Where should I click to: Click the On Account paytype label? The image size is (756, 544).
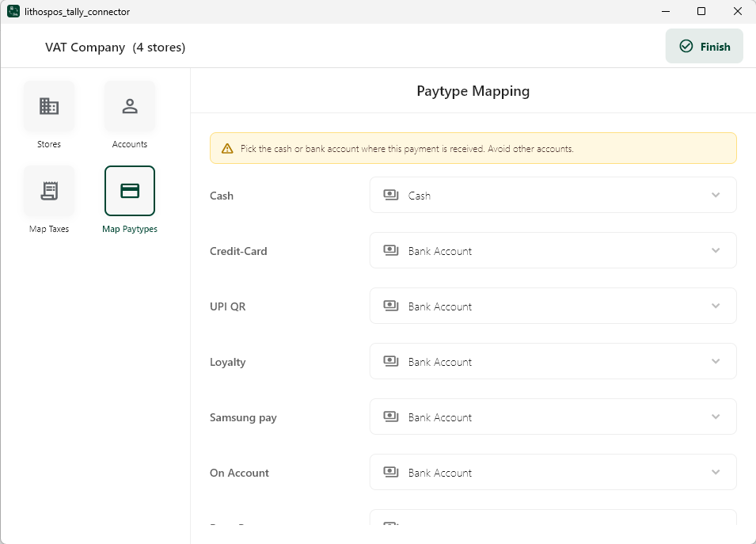tap(239, 473)
